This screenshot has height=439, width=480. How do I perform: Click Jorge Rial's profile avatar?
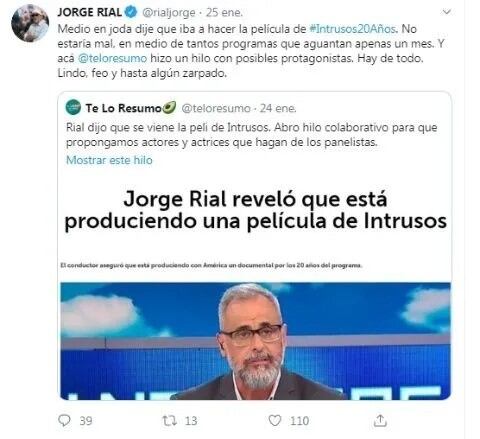[x=30, y=23]
